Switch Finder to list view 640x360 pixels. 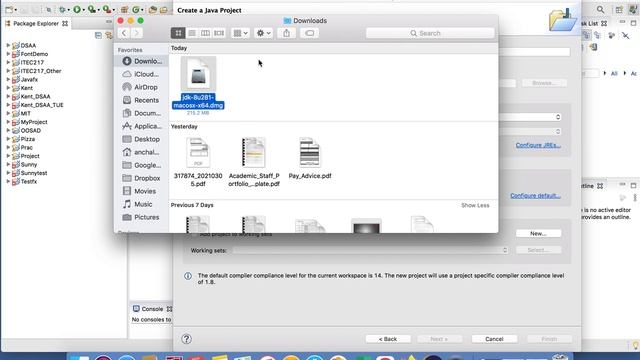(x=192, y=33)
